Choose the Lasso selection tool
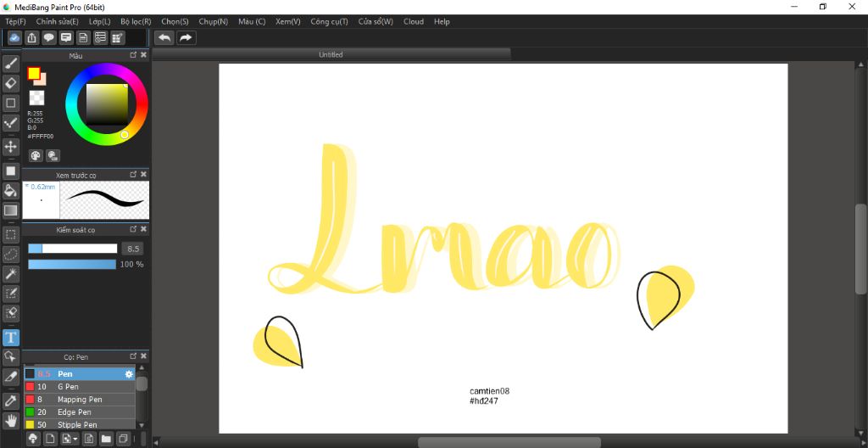 (x=10, y=254)
